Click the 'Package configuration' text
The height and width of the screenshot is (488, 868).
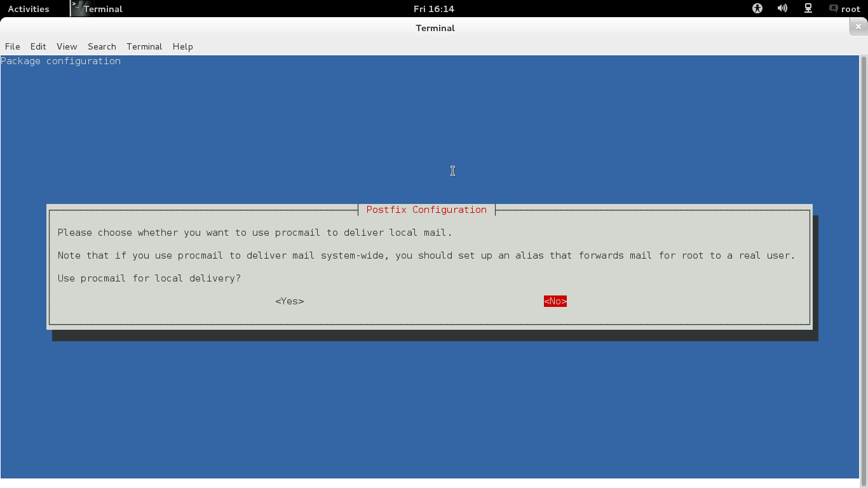(x=60, y=61)
